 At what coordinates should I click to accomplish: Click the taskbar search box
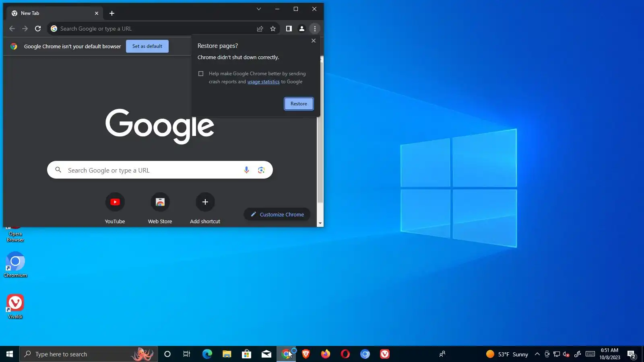pyautogui.click(x=89, y=354)
